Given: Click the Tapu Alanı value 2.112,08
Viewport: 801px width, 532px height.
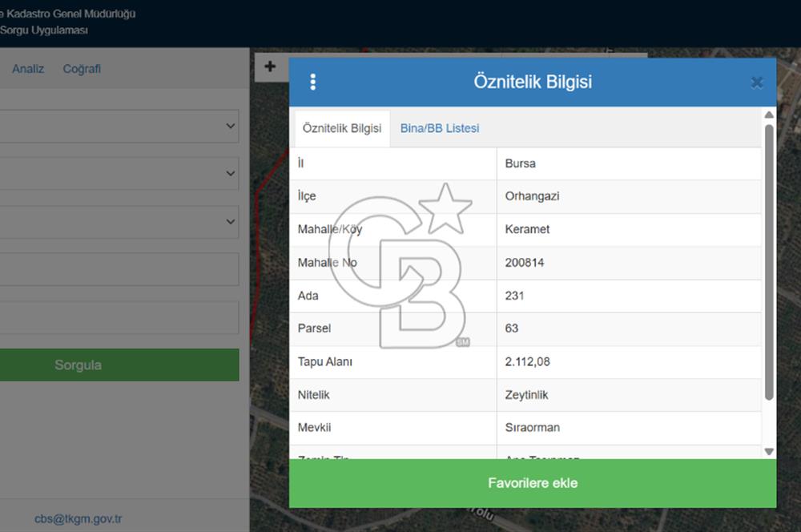Looking at the screenshot, I should point(527,362).
